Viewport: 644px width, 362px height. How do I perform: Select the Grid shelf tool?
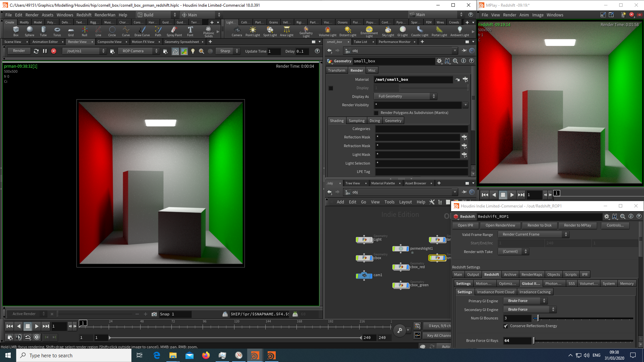(71, 31)
